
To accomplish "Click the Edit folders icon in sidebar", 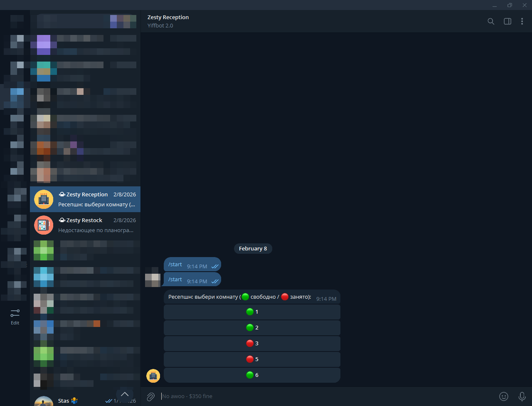I will [x=15, y=317].
